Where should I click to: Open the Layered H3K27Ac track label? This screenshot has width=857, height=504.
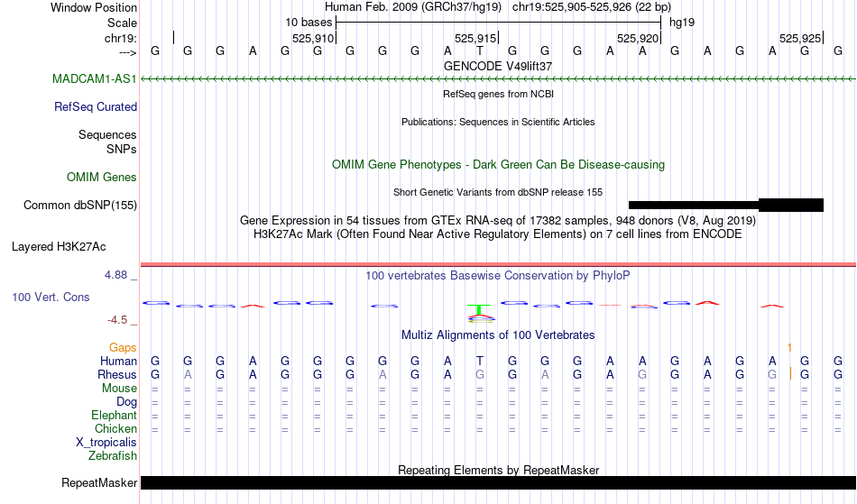coord(59,246)
